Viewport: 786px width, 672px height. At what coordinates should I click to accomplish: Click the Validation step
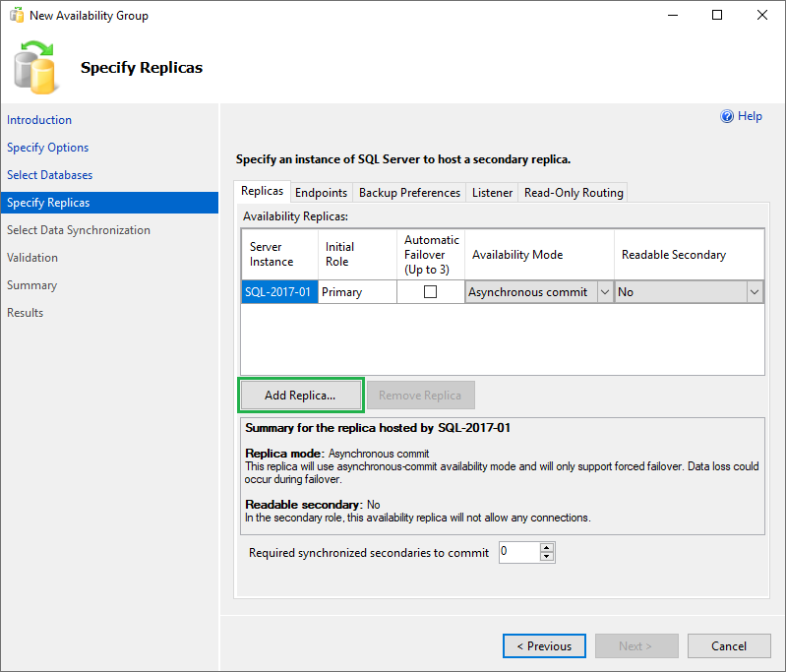point(32,258)
